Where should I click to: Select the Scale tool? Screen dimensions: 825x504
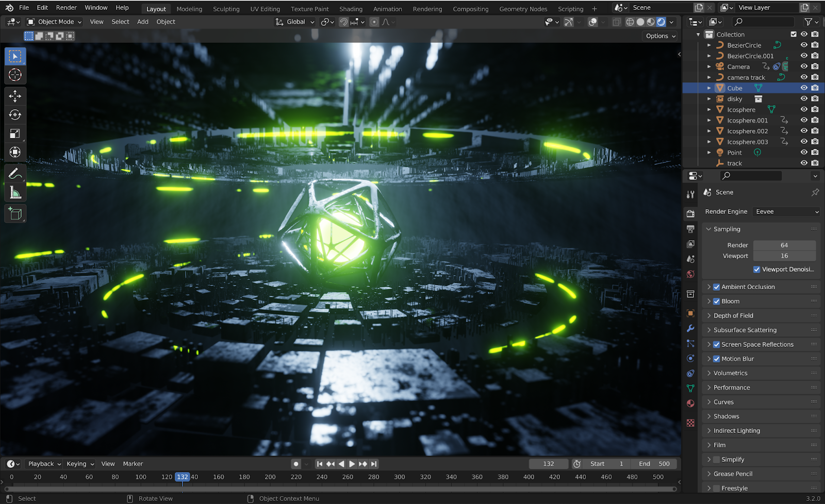(x=15, y=133)
